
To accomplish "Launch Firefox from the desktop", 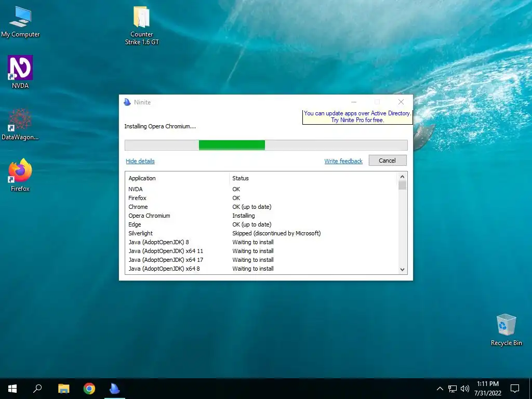I will pyautogui.click(x=20, y=175).
